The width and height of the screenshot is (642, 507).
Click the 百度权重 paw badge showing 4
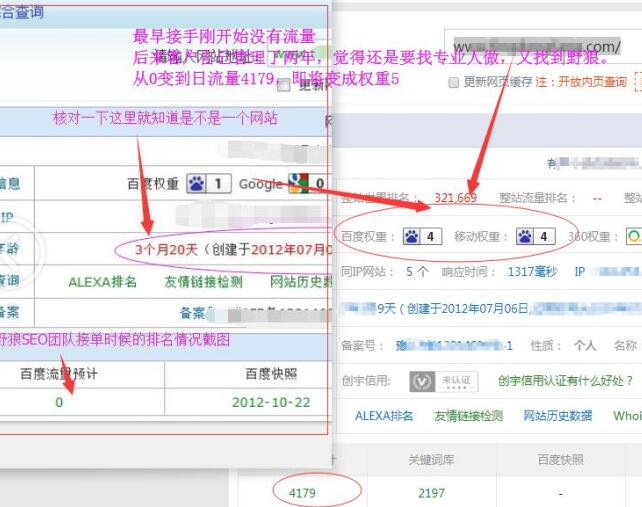[422, 237]
